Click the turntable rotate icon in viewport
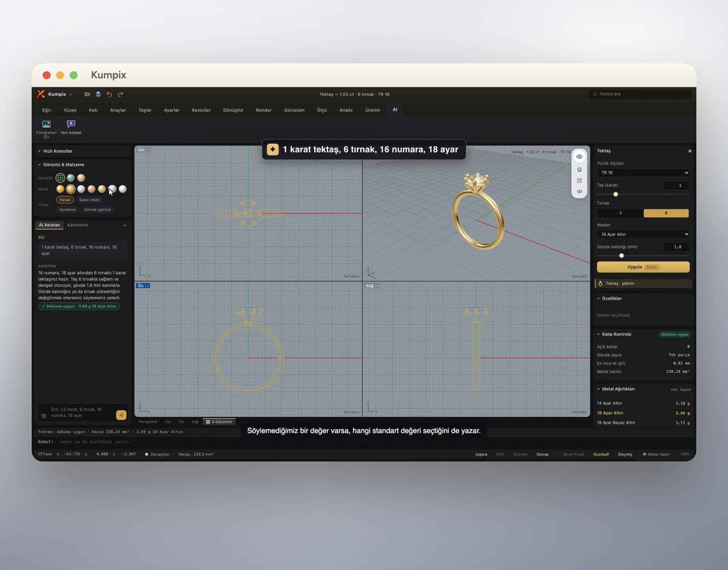 click(x=579, y=192)
